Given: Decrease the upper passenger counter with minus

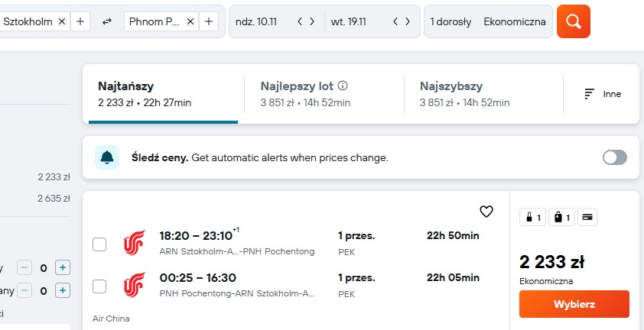Looking at the screenshot, I should pos(24,268).
